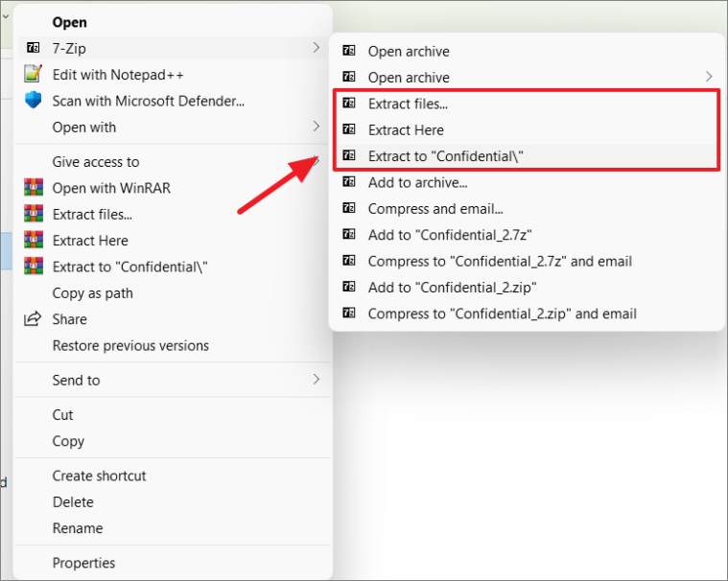Click the 7-Zip icon in context menu
The height and width of the screenshot is (581, 728).
tap(33, 48)
